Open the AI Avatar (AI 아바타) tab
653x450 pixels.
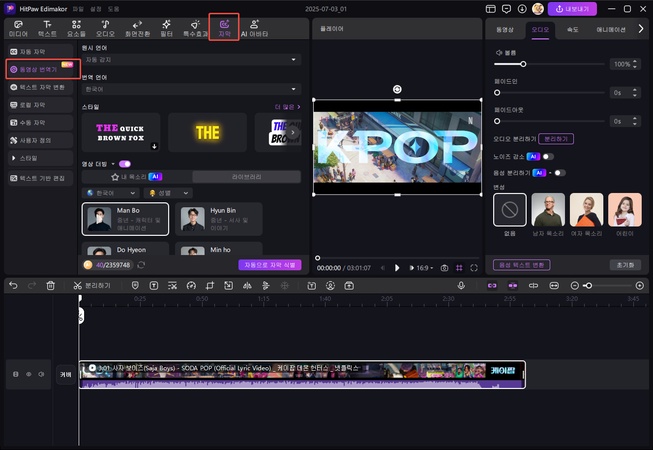254,28
